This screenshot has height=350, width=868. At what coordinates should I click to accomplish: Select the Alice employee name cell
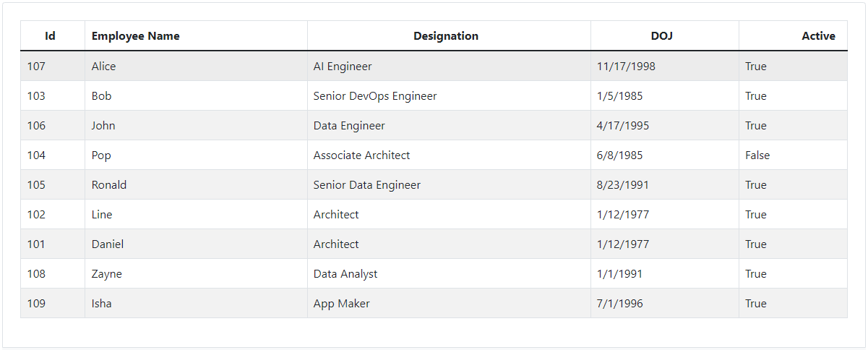pyautogui.click(x=104, y=67)
